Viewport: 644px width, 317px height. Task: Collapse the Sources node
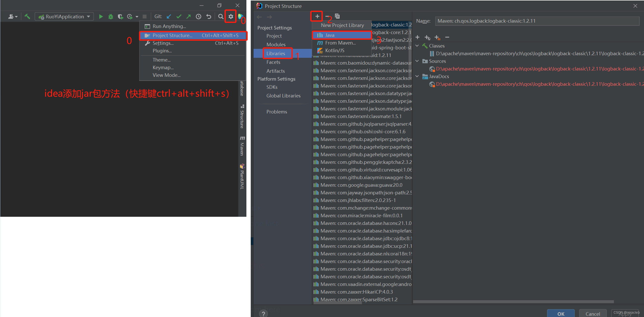[417, 61]
